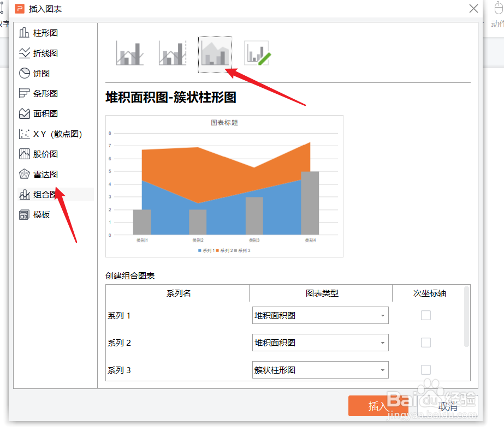This screenshot has height=432, width=504.
Task: Open chart type dropdown for 系列 3
Action: tap(320, 370)
